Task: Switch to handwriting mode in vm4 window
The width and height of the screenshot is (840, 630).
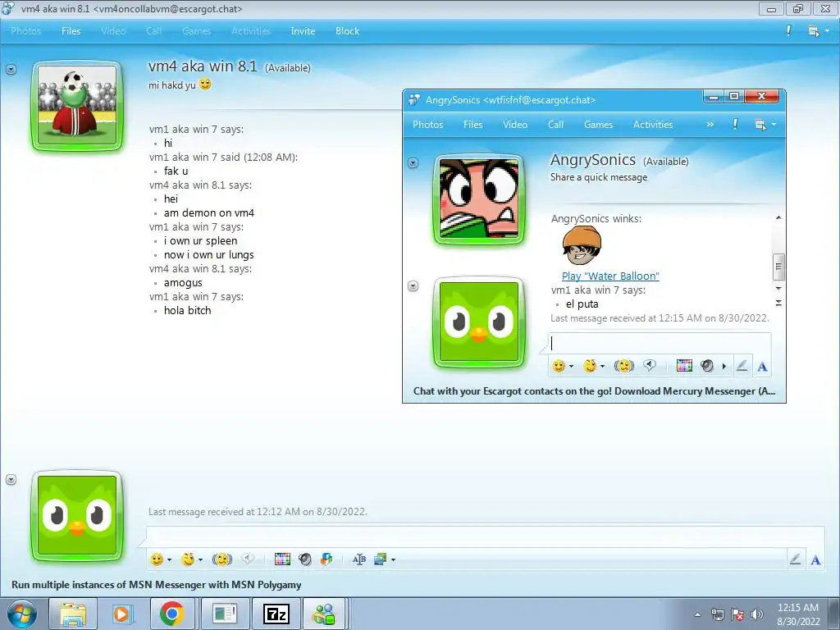Action: 795,559
